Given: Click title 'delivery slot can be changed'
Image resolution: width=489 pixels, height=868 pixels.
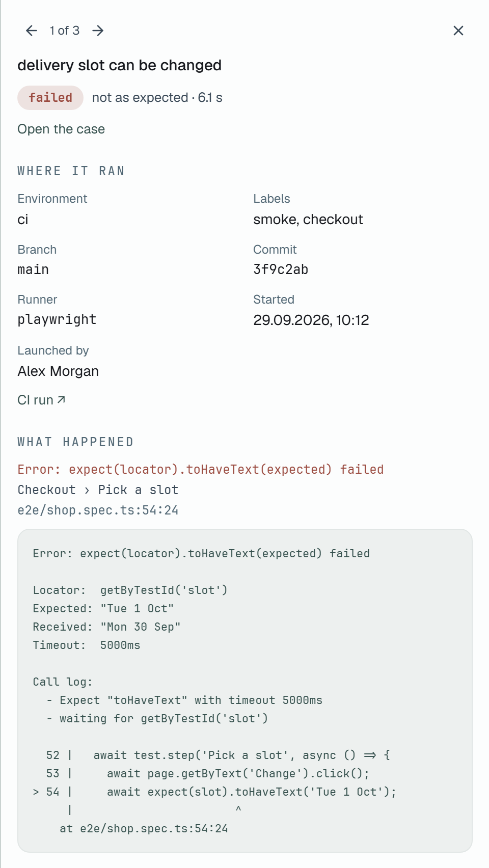Looking at the screenshot, I should click(x=120, y=65).
